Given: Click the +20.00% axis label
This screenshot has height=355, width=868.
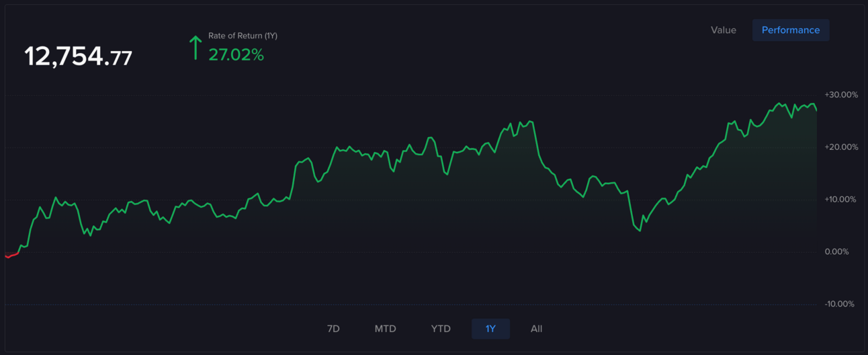Looking at the screenshot, I should pos(841,147).
